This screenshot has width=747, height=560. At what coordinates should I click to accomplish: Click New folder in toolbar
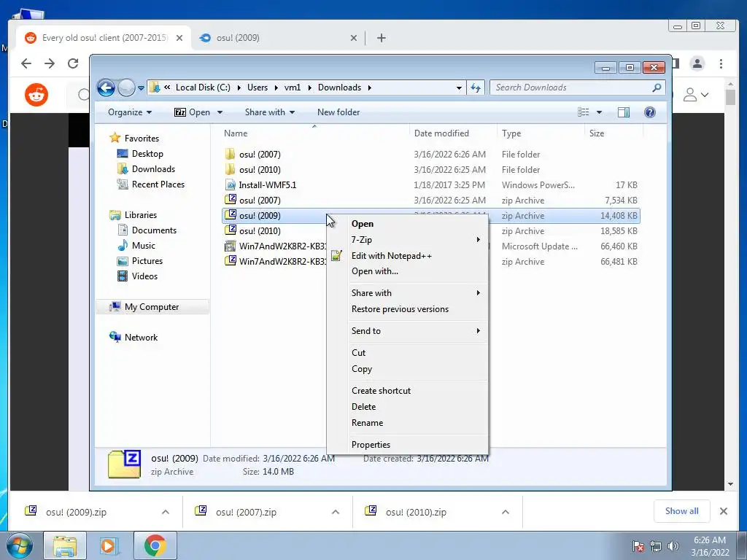point(338,112)
